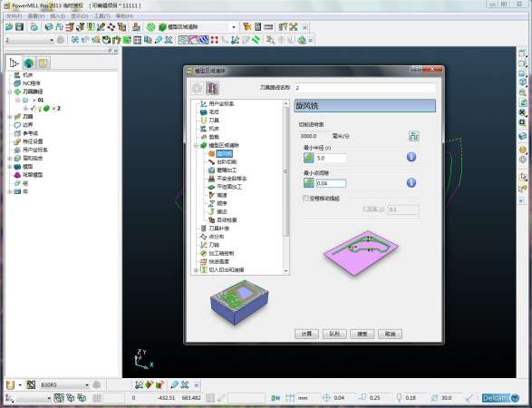The width and height of the screenshot is (532, 408).
Task: Collapse the 刀具路径 node in explorer
Action: (10, 92)
